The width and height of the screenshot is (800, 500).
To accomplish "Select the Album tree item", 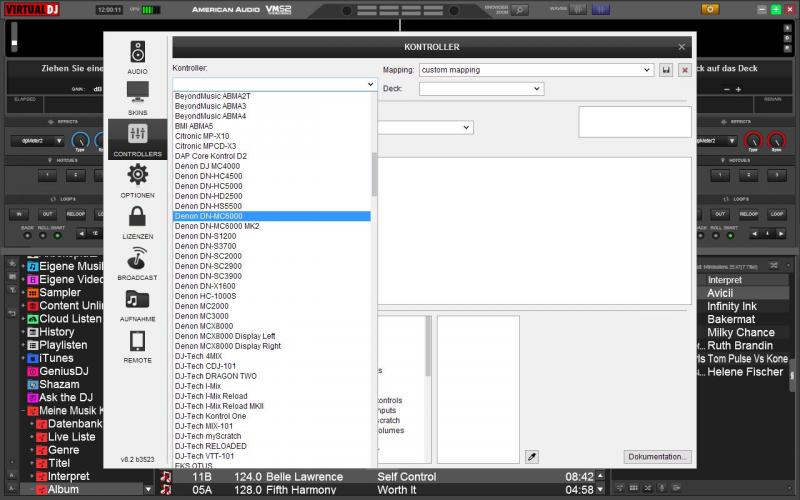I will pyautogui.click(x=63, y=490).
